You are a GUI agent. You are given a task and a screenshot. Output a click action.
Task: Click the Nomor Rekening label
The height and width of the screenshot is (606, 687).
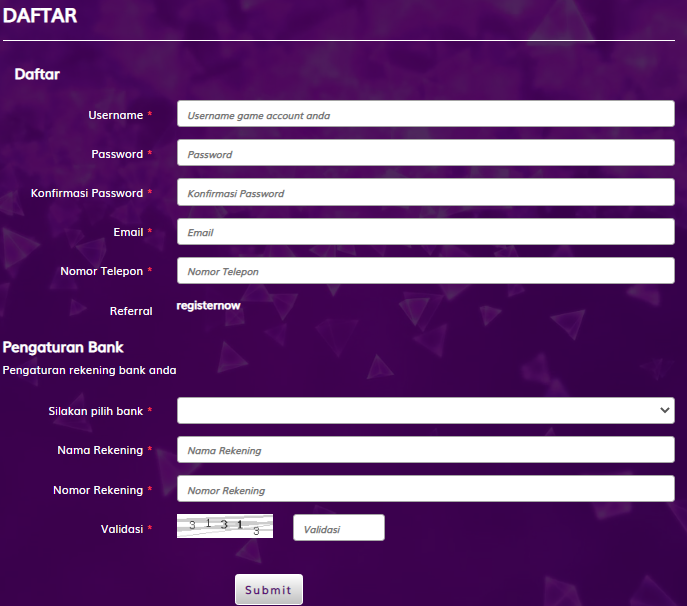[x=98, y=490]
